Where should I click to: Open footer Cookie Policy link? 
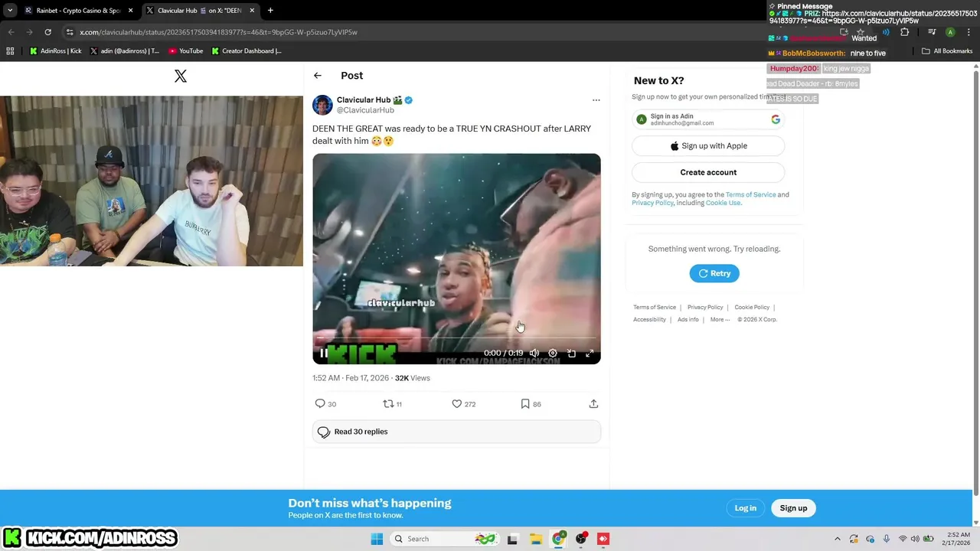752,307
